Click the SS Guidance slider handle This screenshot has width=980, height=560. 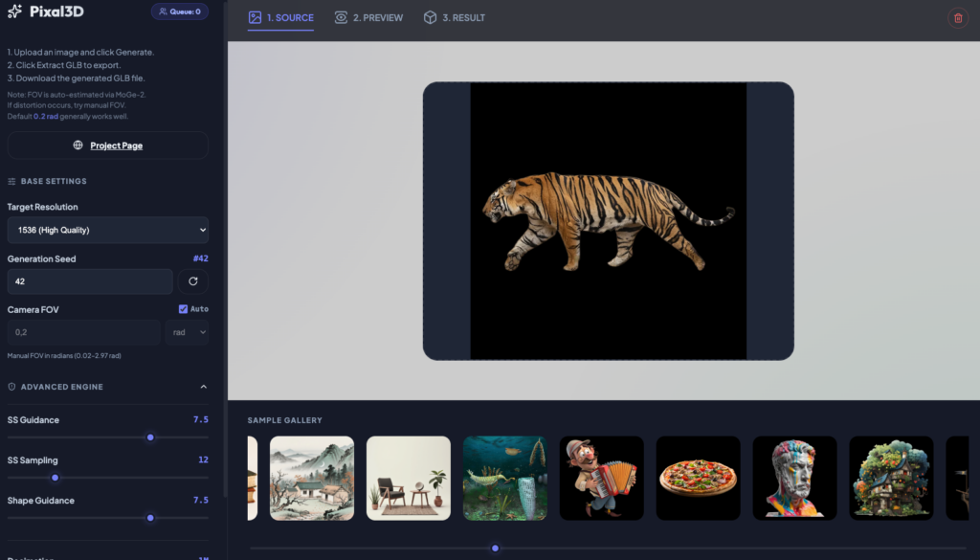[x=150, y=437]
